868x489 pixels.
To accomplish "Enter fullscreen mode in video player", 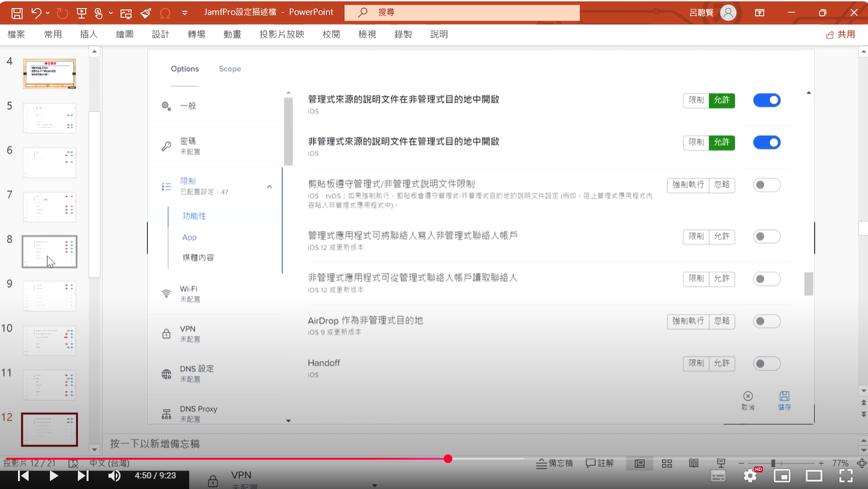I will click(845, 476).
